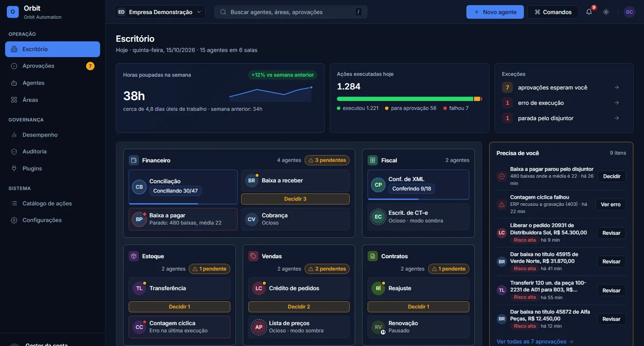Open the Ver todas as 7 aprovações link

(535, 341)
